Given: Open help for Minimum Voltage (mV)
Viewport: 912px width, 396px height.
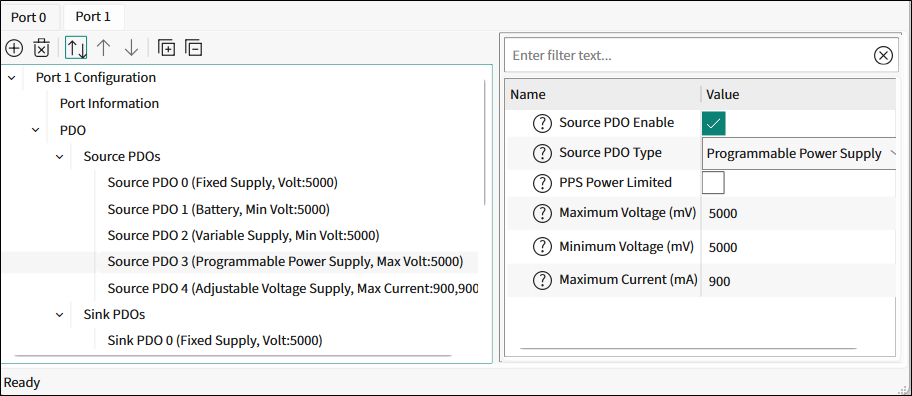Looking at the screenshot, I should point(542,247).
